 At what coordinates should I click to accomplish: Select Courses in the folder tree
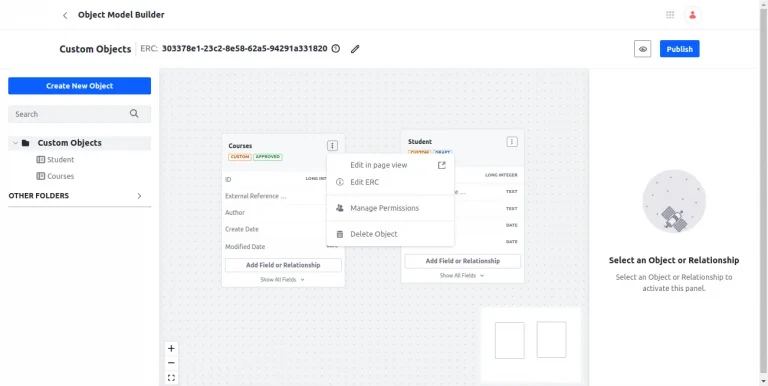pos(60,176)
